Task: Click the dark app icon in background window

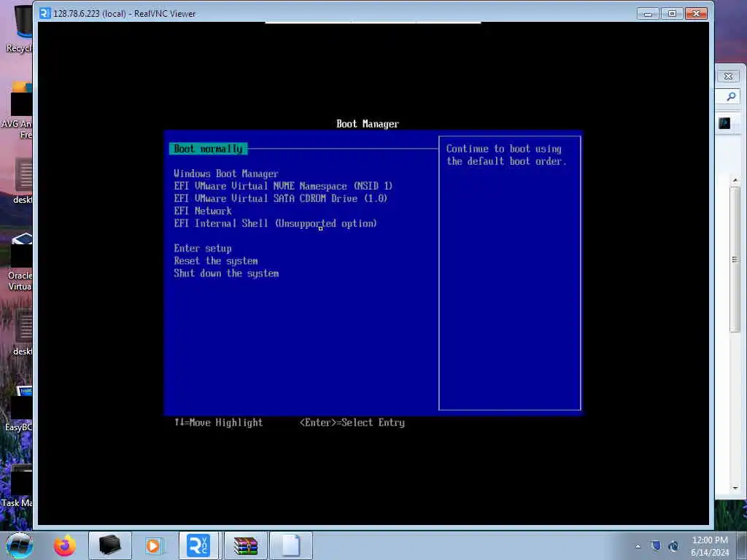Action: pos(724,124)
